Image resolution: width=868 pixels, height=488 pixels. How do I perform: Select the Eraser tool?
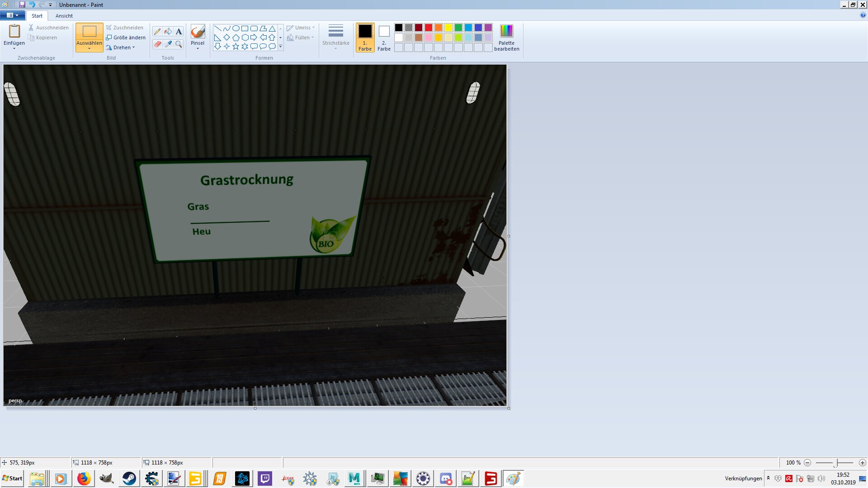(x=157, y=44)
